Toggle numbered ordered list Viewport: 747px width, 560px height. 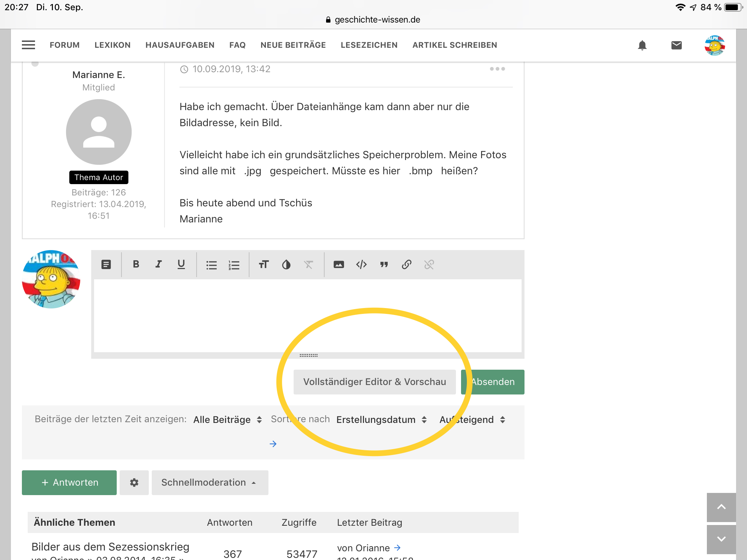[234, 264]
